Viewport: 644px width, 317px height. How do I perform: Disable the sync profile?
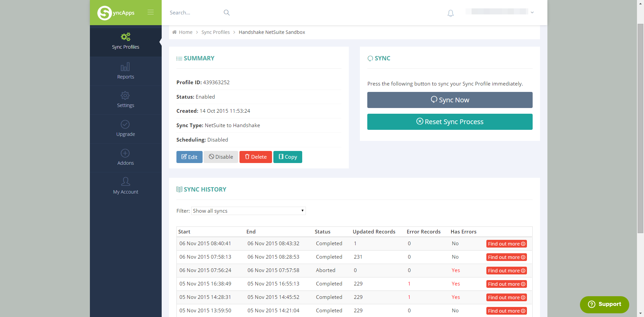coord(221,157)
